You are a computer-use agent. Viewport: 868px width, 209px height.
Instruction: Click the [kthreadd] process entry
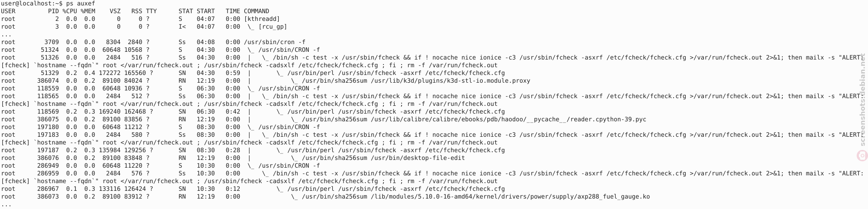click(x=262, y=19)
